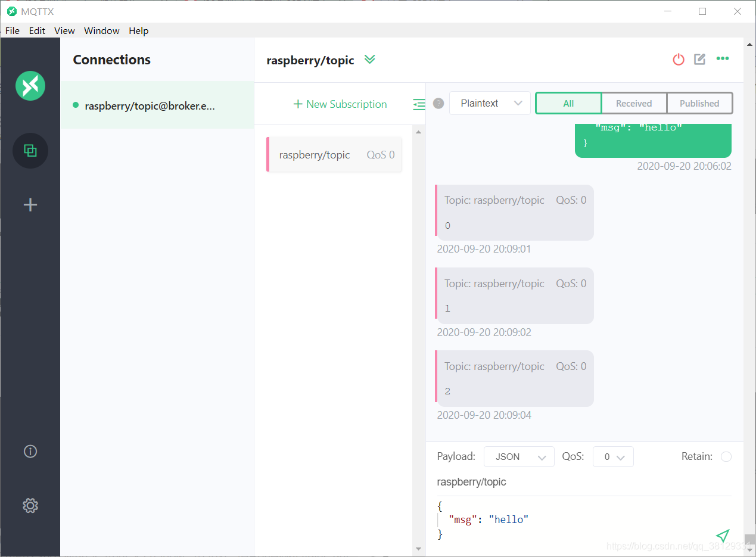Open the Payload JSON type dropdown

coord(519,457)
